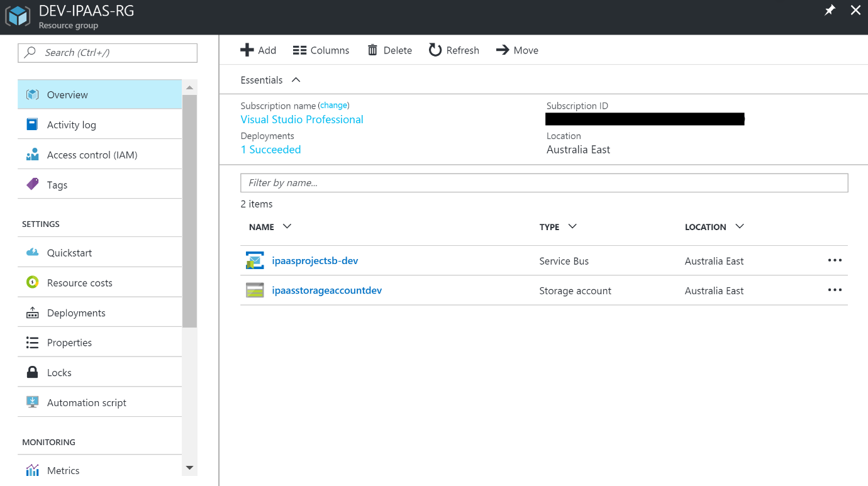Image resolution: width=868 pixels, height=486 pixels.
Task: Open the Visual Studio Professional subscription link
Action: [302, 119]
